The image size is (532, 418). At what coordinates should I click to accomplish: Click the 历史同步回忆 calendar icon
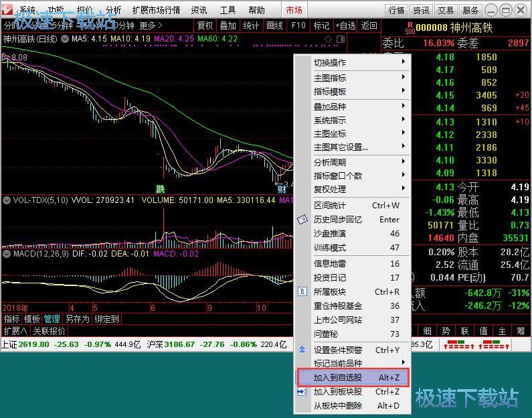302,220
